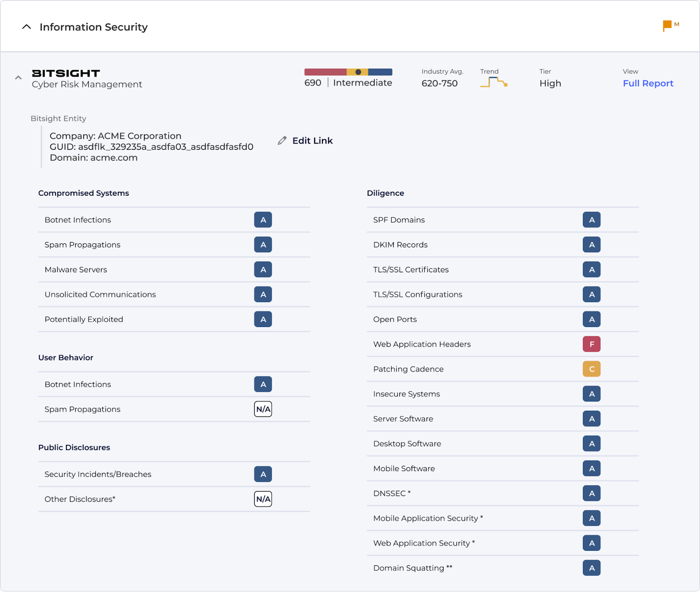
Task: Select the A badge for Security Incidents/Breaches
Action: [x=262, y=474]
